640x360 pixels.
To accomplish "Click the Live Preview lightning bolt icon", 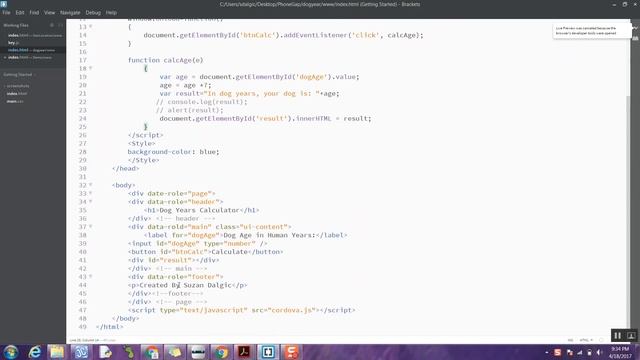I will coord(636,28).
